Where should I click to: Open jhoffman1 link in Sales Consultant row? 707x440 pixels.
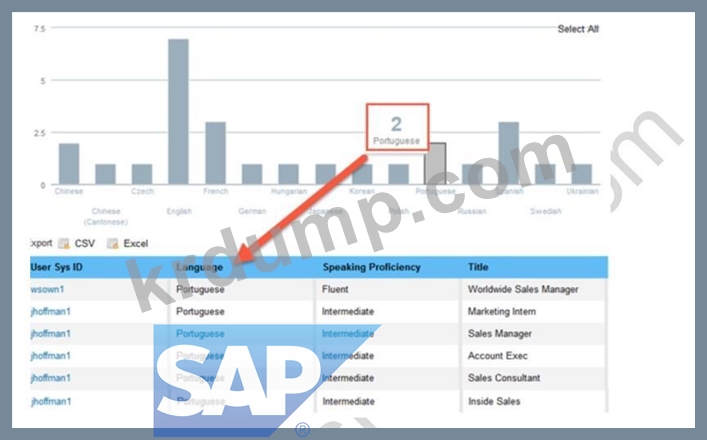pyautogui.click(x=50, y=378)
